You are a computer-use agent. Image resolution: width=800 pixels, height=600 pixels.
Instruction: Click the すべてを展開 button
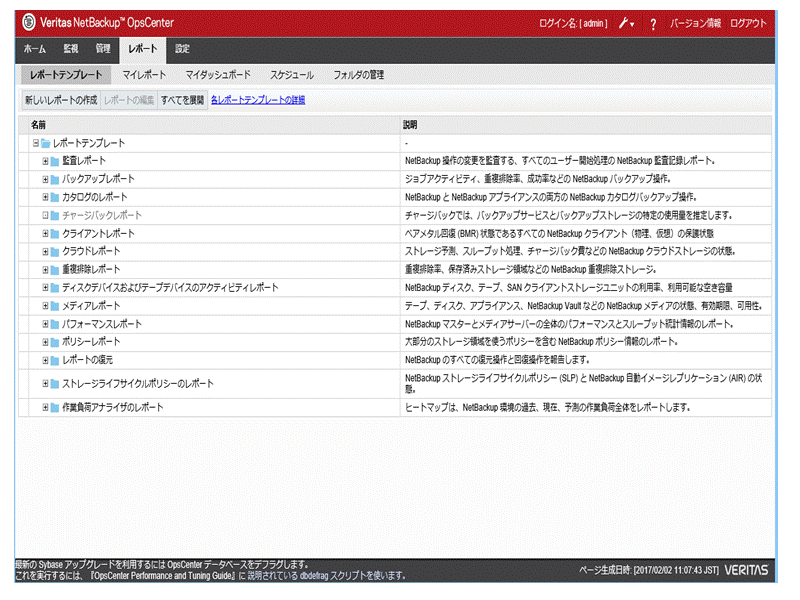[x=182, y=100]
